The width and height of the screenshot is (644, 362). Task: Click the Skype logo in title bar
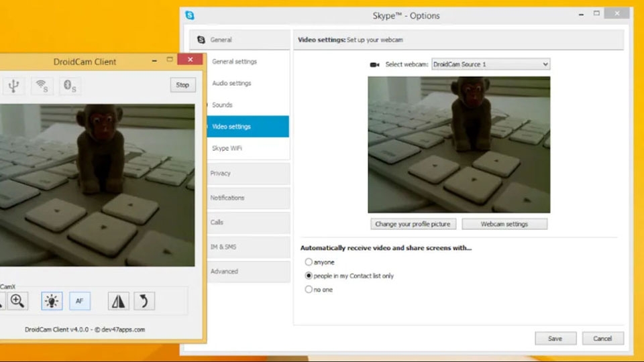[x=190, y=15]
